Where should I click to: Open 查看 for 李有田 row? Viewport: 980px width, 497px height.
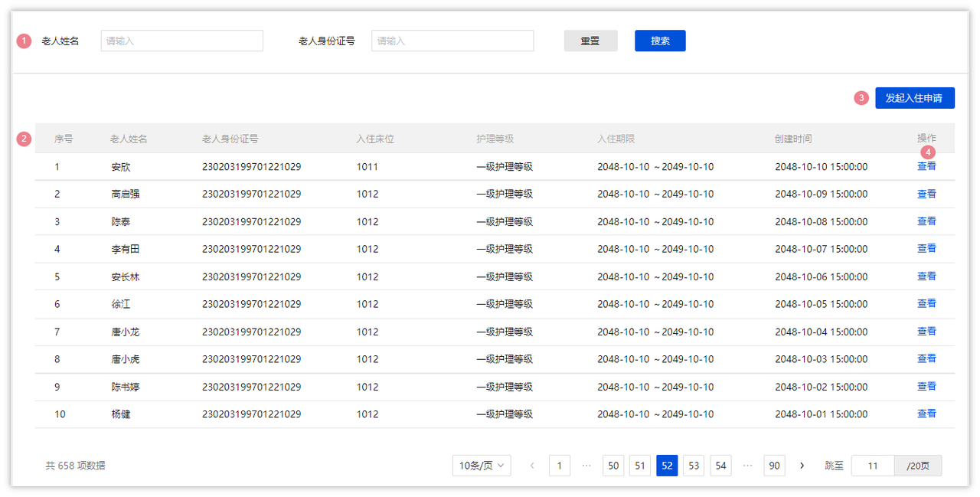pos(926,249)
